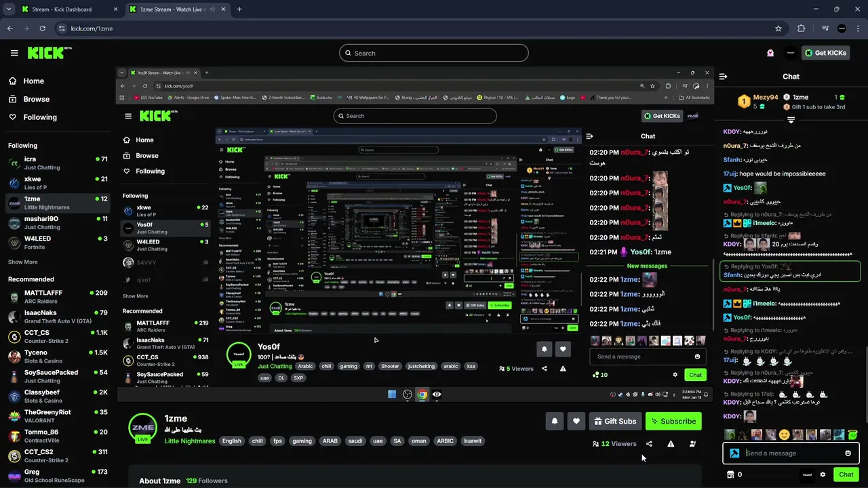Image resolution: width=868 pixels, height=488 pixels.
Task: Open MATTLAFFF in Recommended channels
Action: coord(58,297)
